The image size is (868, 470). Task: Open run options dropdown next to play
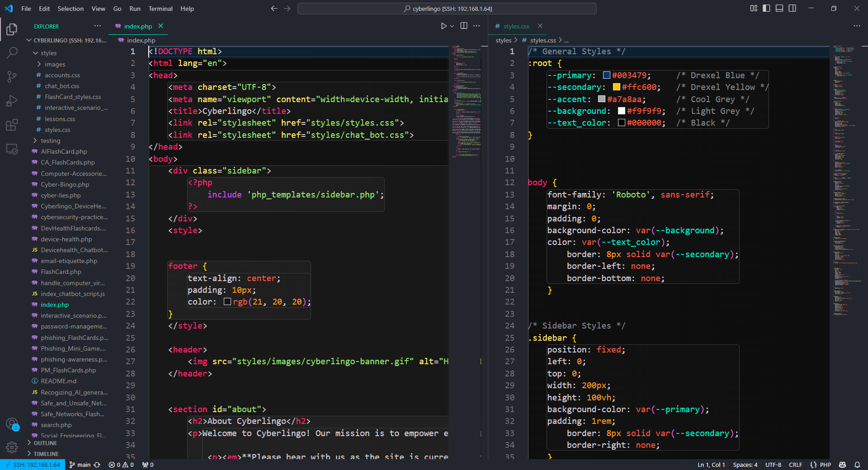[x=452, y=26]
